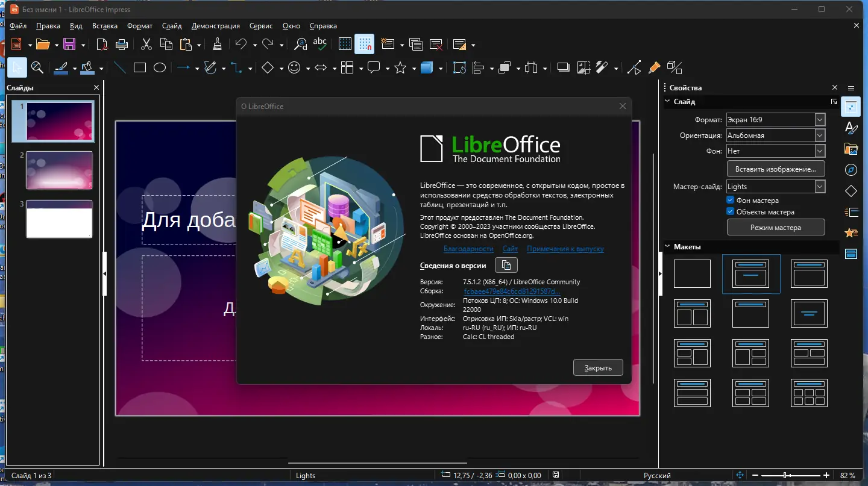This screenshot has width=868, height=486.
Task: Click the Закрыть button in dialog
Action: tap(598, 368)
